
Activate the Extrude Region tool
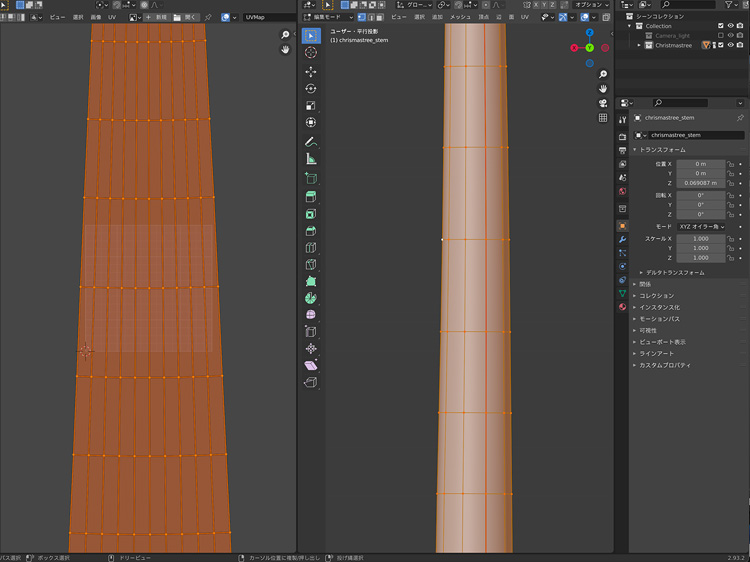(311, 196)
